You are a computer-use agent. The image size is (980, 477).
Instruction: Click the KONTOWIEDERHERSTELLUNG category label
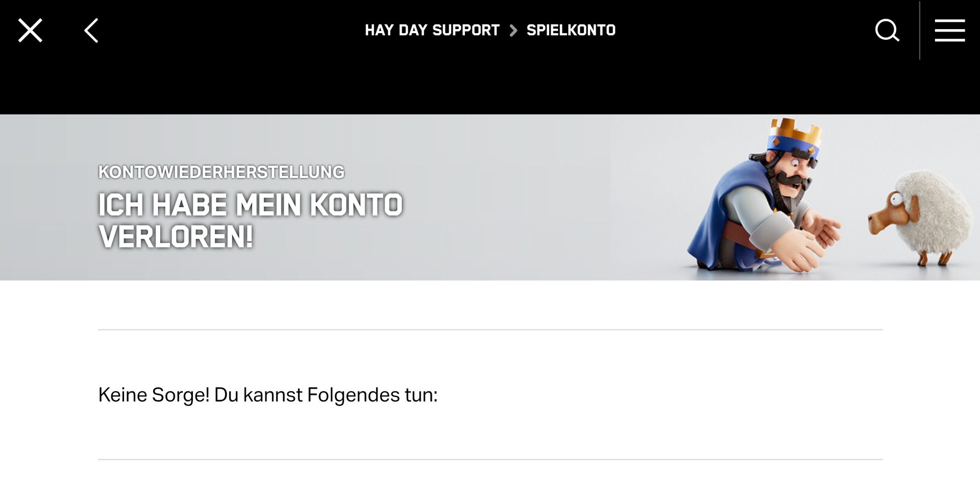point(221,172)
